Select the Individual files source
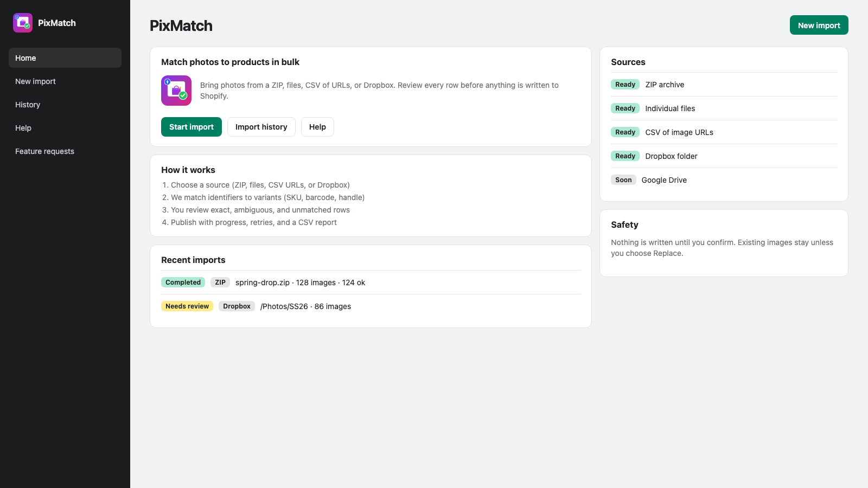The height and width of the screenshot is (488, 868). pyautogui.click(x=724, y=108)
